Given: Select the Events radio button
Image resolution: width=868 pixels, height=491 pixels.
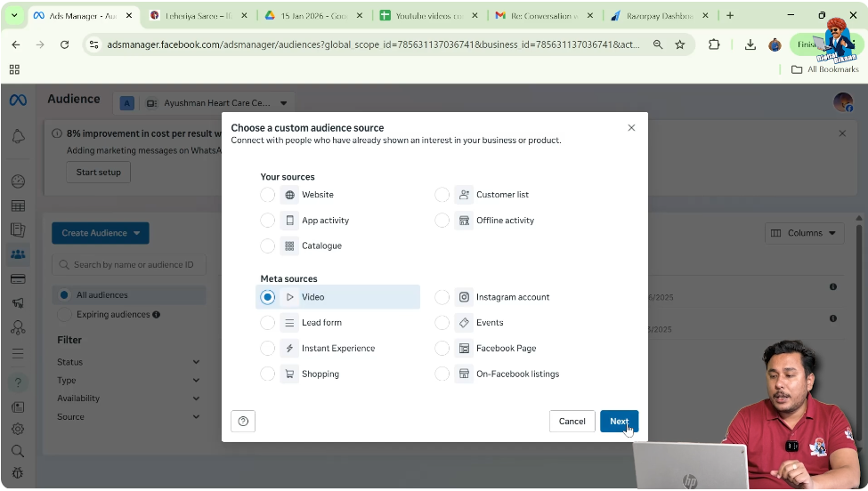Looking at the screenshot, I should click(x=442, y=322).
